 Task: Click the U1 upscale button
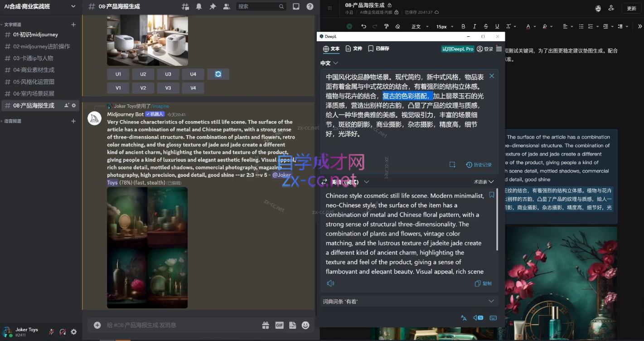pyautogui.click(x=118, y=74)
